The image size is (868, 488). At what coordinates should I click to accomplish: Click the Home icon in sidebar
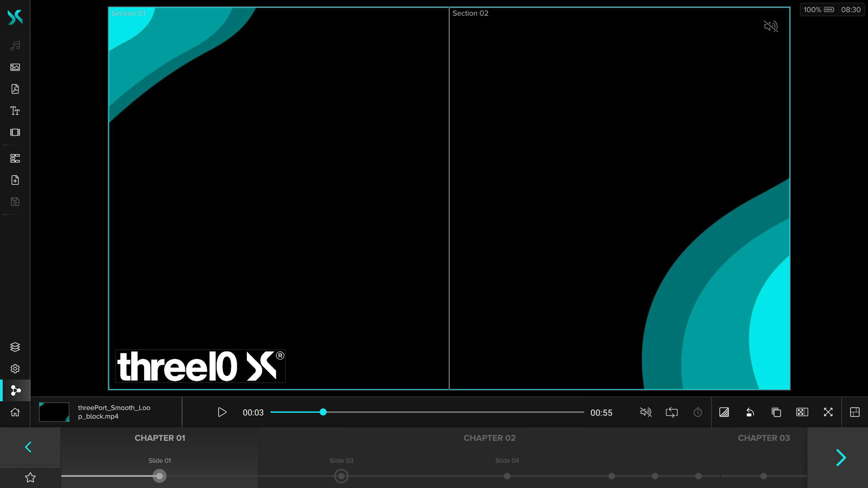coord(15,412)
